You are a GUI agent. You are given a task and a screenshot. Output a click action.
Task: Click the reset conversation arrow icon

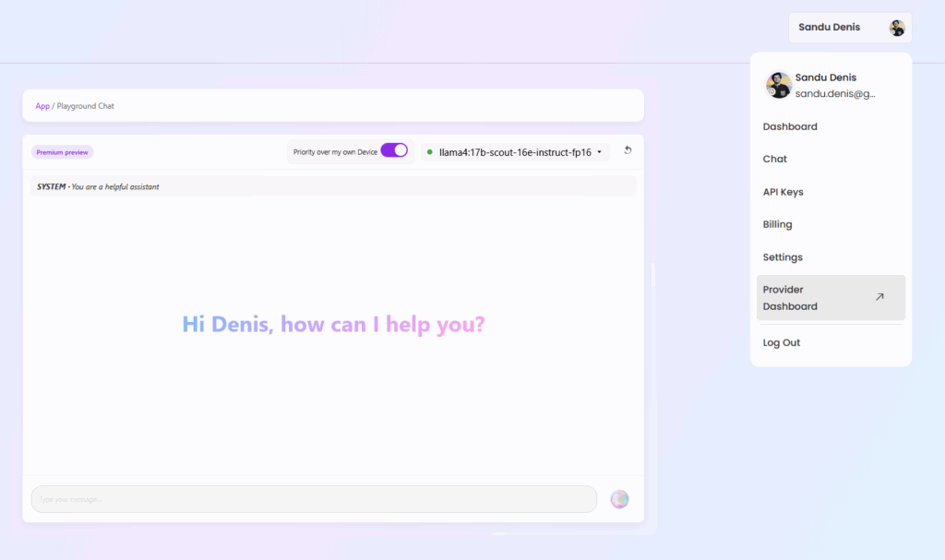click(628, 150)
